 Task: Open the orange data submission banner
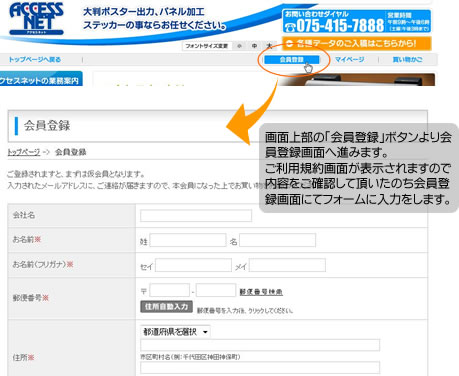click(x=356, y=43)
